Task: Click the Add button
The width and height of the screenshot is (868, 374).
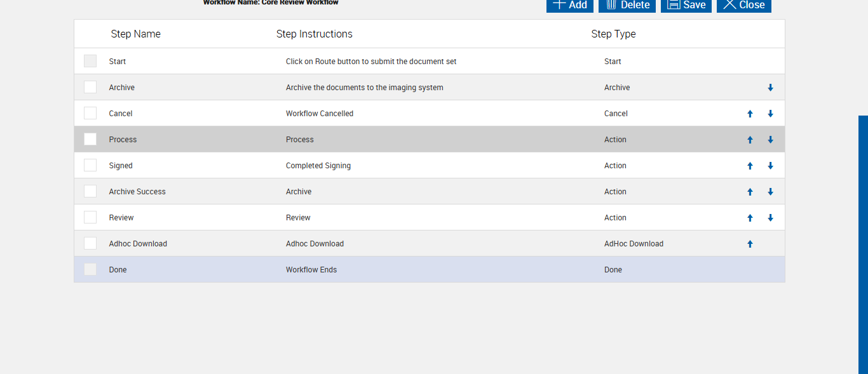Action: click(x=570, y=5)
